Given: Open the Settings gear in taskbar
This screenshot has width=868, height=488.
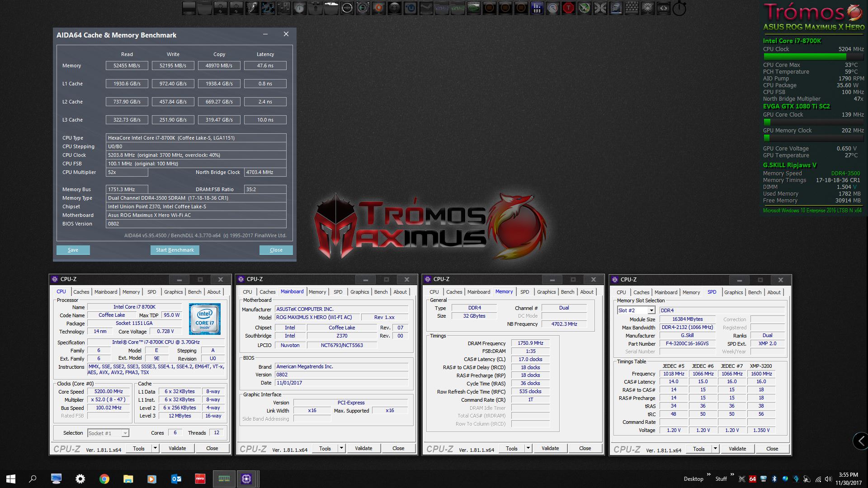Looking at the screenshot, I should 80,479.
